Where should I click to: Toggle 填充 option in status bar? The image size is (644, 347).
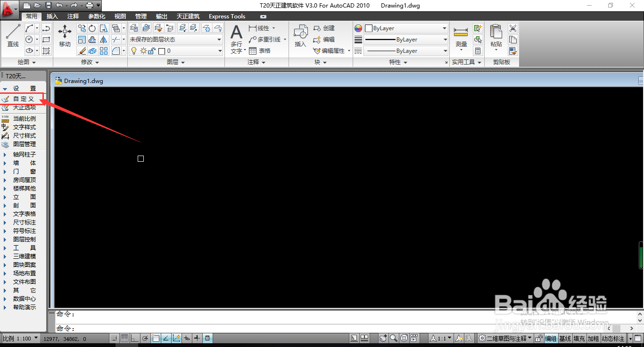click(x=579, y=339)
